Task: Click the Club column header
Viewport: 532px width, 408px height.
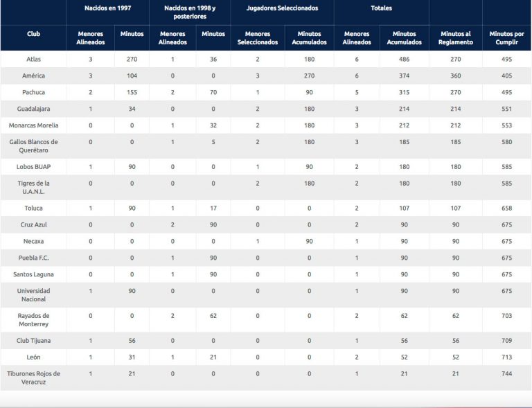Action: point(33,34)
